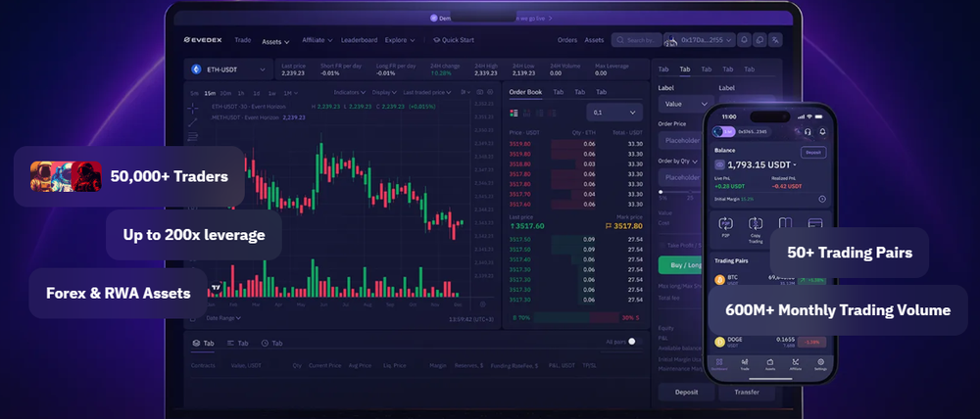Click the Mark price 3517.80 value

[623, 226]
